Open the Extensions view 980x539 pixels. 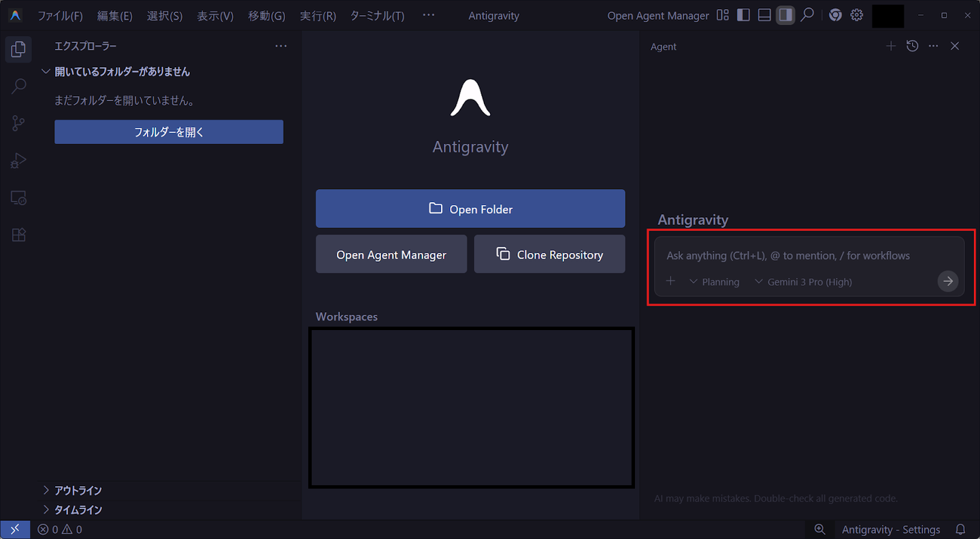(x=18, y=235)
